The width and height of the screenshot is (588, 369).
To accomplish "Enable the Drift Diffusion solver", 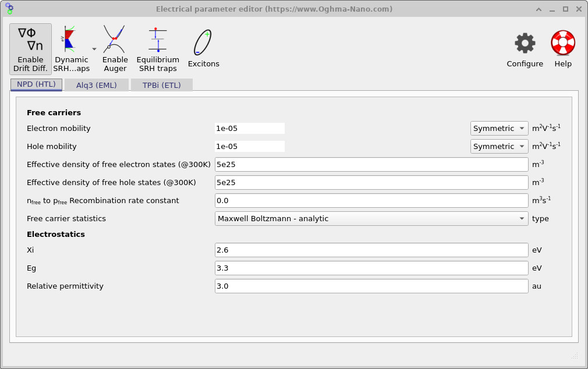I will [30, 47].
